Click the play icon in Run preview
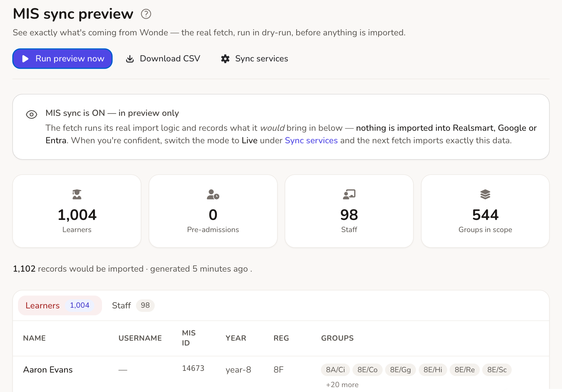The height and width of the screenshot is (392, 562). pos(25,59)
